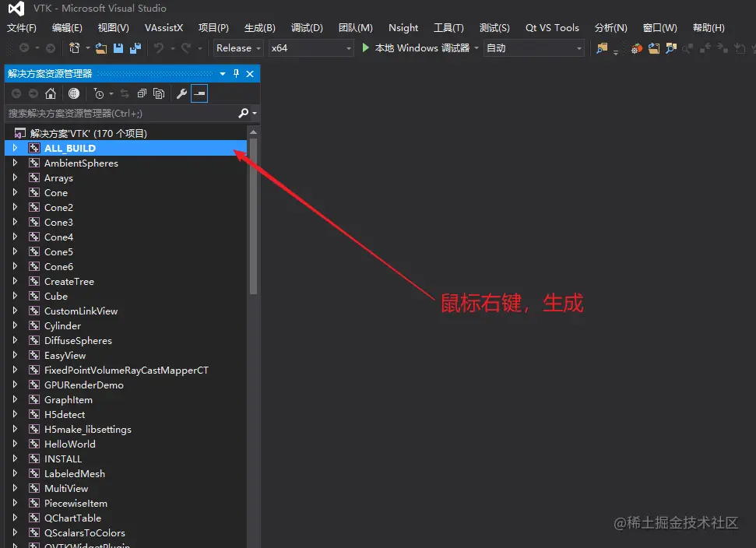Click Collapse All in Solution Explorer
This screenshot has height=548, width=756.
tap(141, 93)
